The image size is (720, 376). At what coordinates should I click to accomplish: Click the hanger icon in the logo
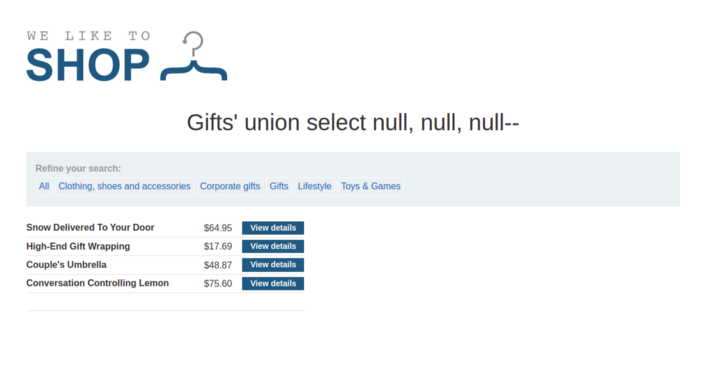coord(194,56)
